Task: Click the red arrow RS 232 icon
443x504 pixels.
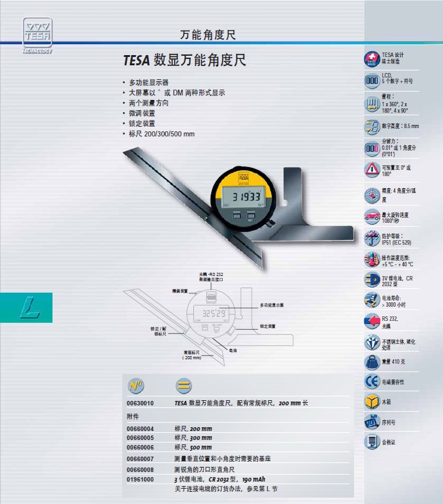Action: coord(372,321)
